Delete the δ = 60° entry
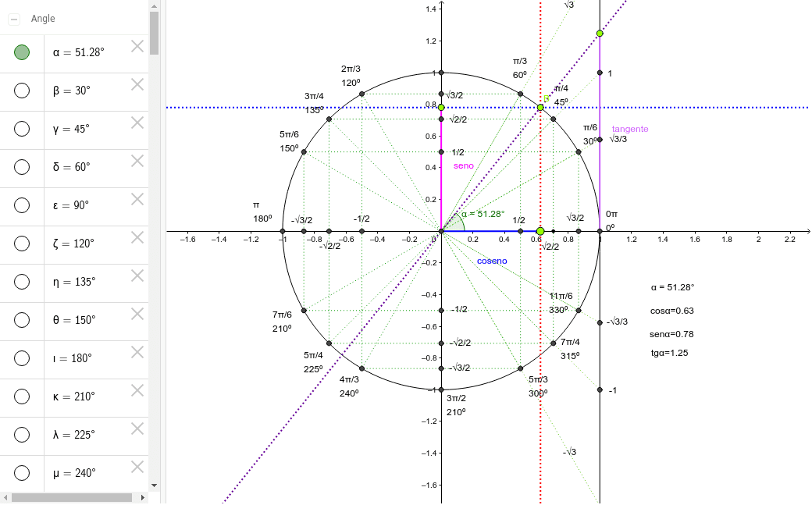 tap(137, 161)
